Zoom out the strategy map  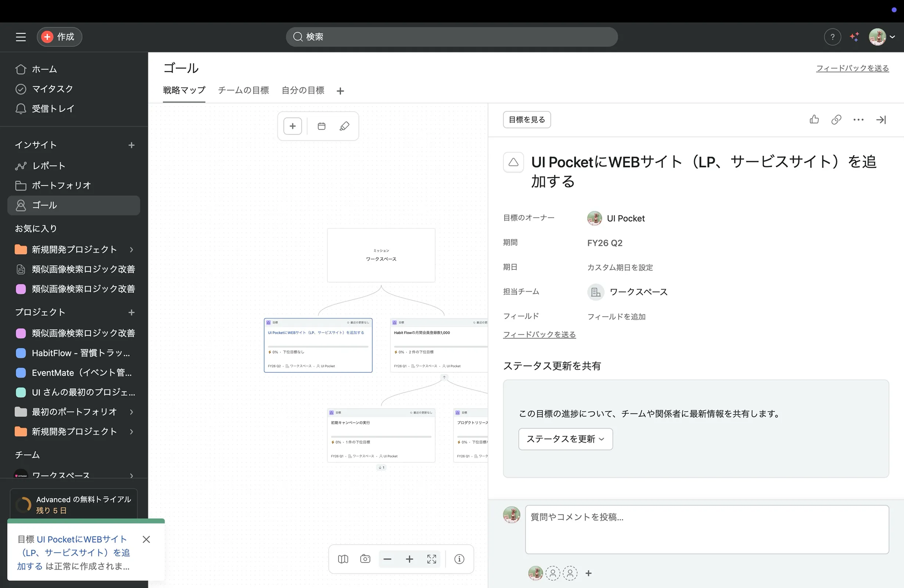(387, 559)
